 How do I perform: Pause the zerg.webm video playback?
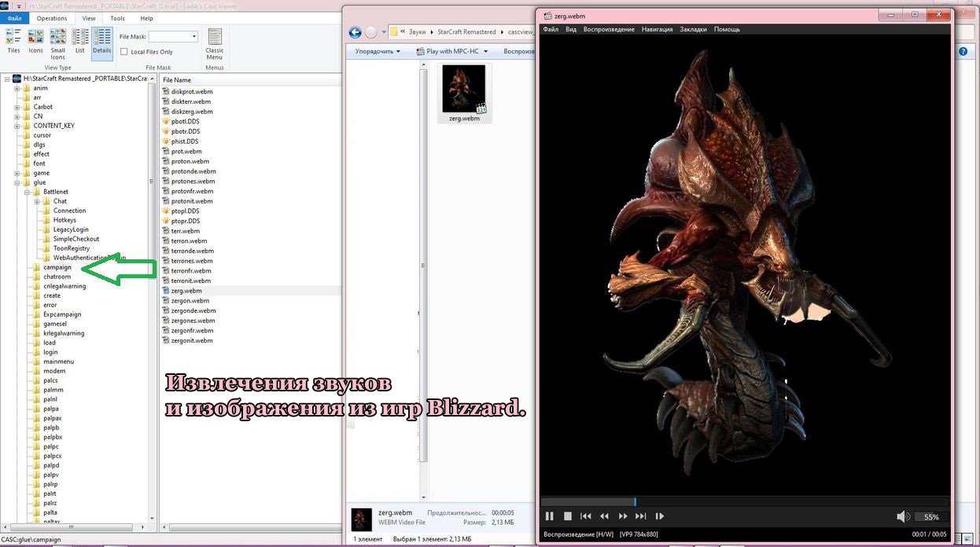click(x=549, y=516)
